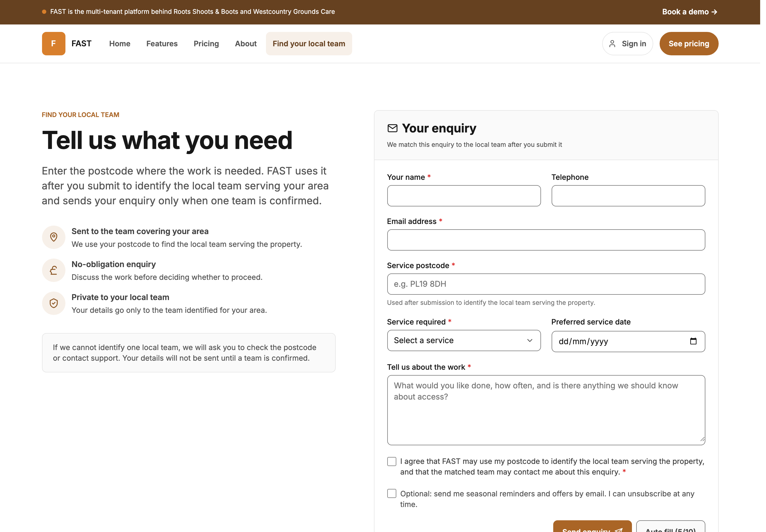
Task: Click the Tell us about the work textarea
Action: [x=546, y=410]
